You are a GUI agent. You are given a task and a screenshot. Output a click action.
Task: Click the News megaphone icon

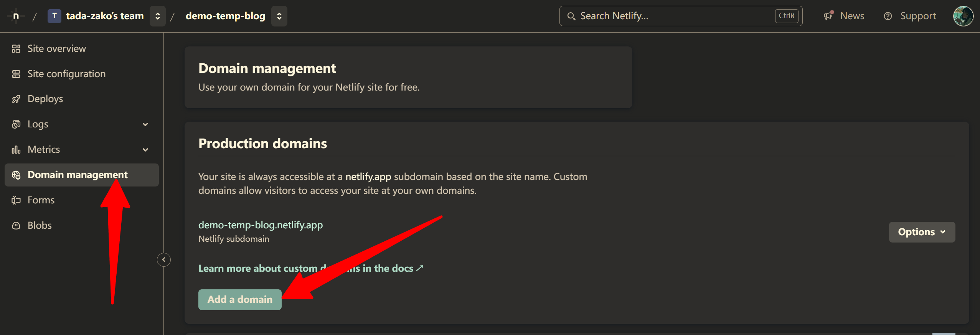[828, 16]
